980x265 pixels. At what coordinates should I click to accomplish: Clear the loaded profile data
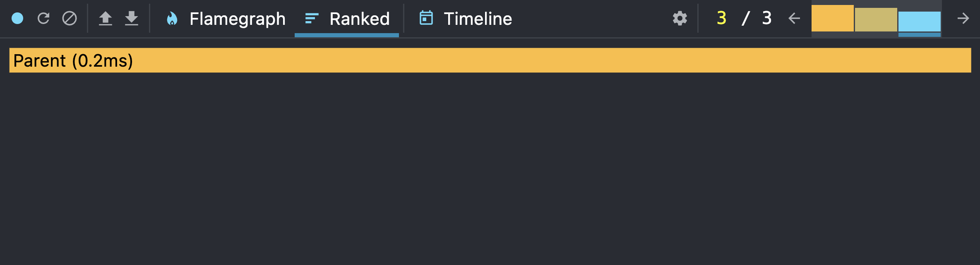pyautogui.click(x=70, y=18)
